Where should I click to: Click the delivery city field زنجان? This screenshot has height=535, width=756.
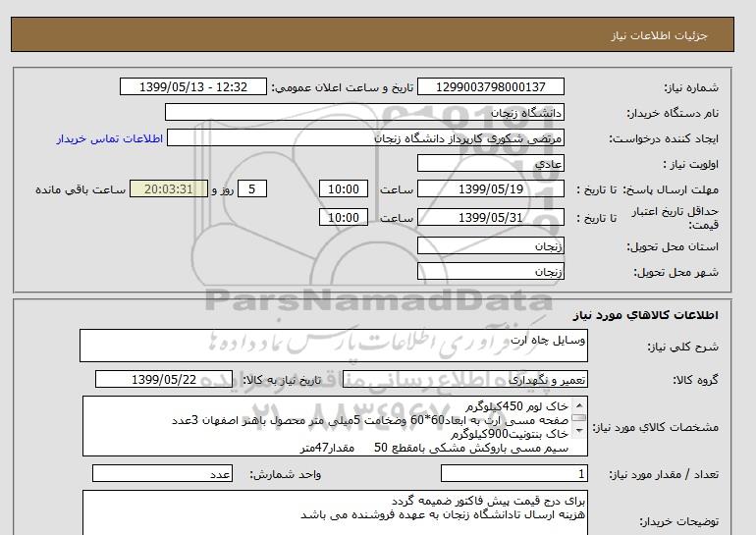coord(490,272)
